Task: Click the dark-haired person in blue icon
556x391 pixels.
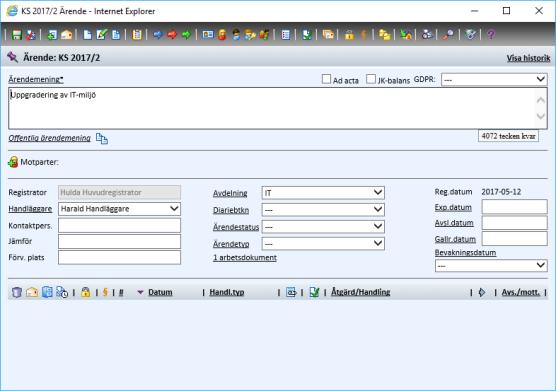Action: (236, 35)
